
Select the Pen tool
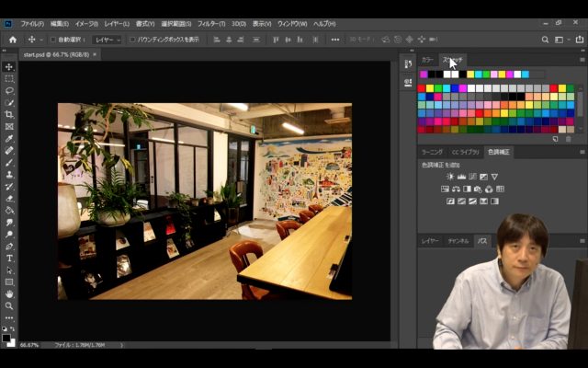(x=9, y=247)
